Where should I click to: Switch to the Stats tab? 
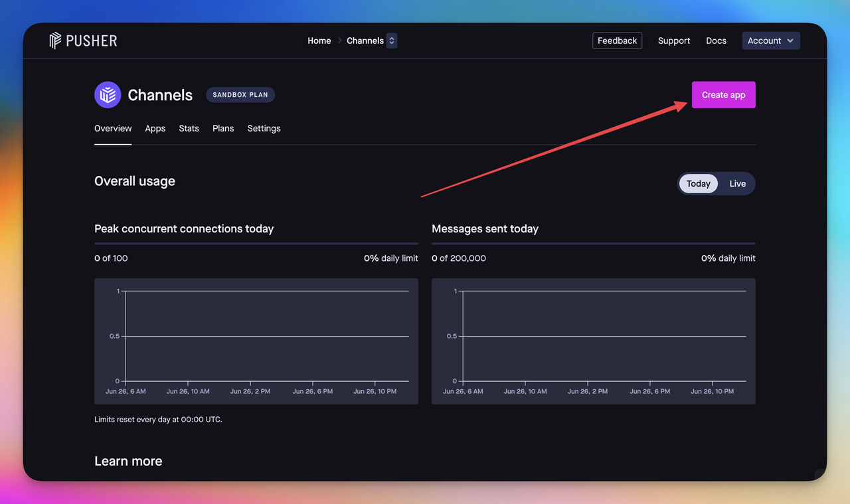[x=189, y=129]
